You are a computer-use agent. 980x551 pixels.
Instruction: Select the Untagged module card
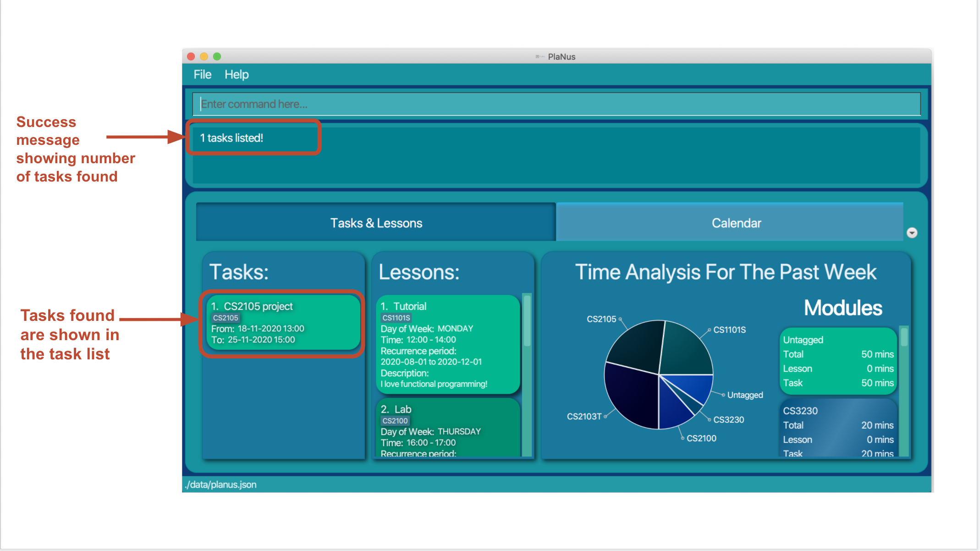[x=838, y=361]
